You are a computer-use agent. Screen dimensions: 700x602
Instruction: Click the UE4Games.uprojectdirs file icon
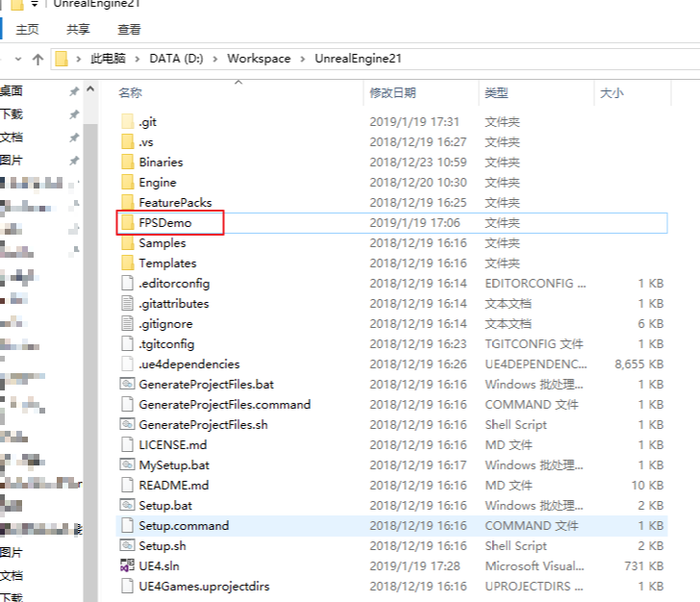point(128,586)
